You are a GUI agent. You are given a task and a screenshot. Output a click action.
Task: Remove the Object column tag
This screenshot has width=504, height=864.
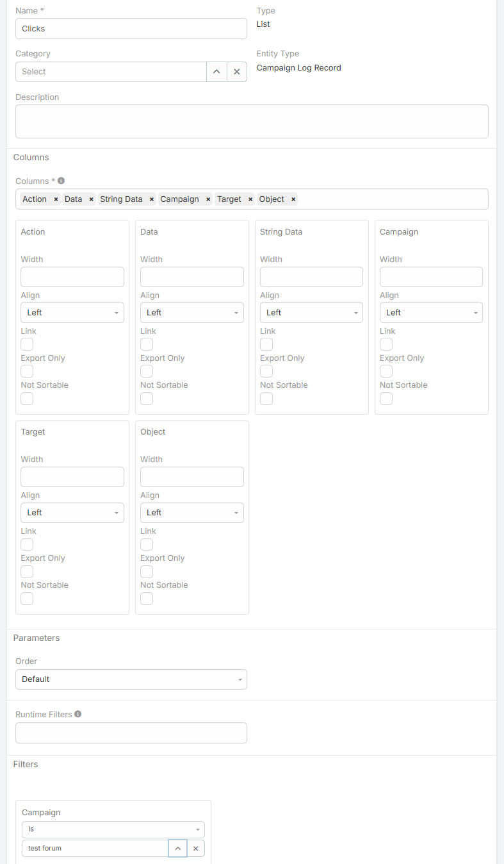(293, 199)
